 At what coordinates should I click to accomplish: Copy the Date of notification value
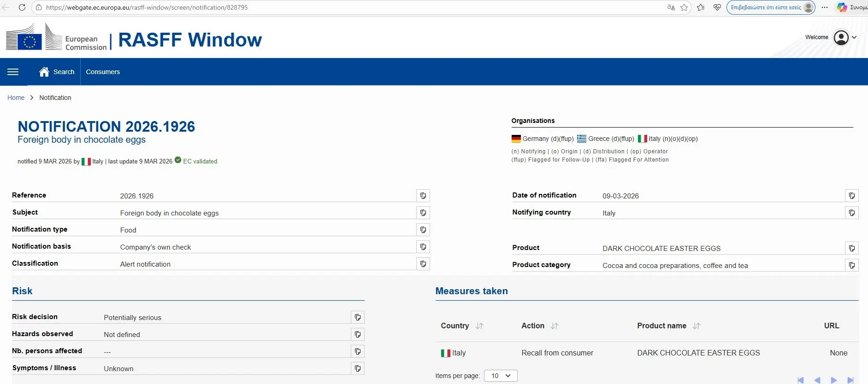pyautogui.click(x=851, y=196)
